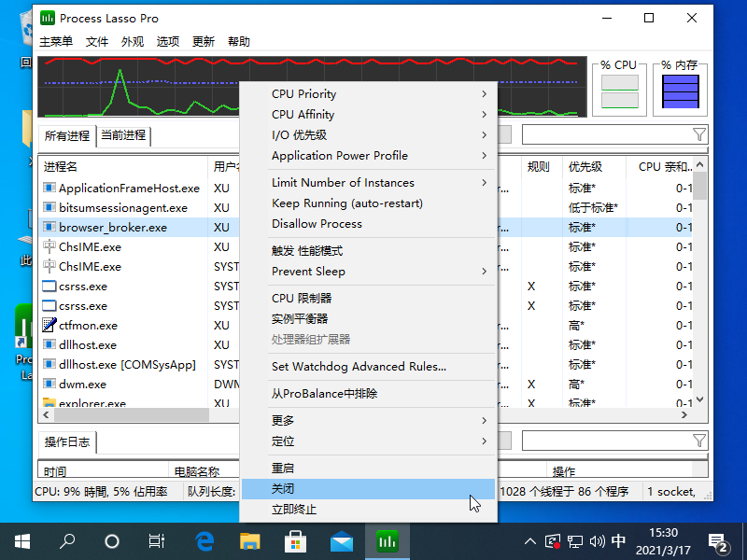Viewport: 747px width, 560px height.
Task: Toggle Keep Running (auto-restart) option
Action: (x=346, y=203)
